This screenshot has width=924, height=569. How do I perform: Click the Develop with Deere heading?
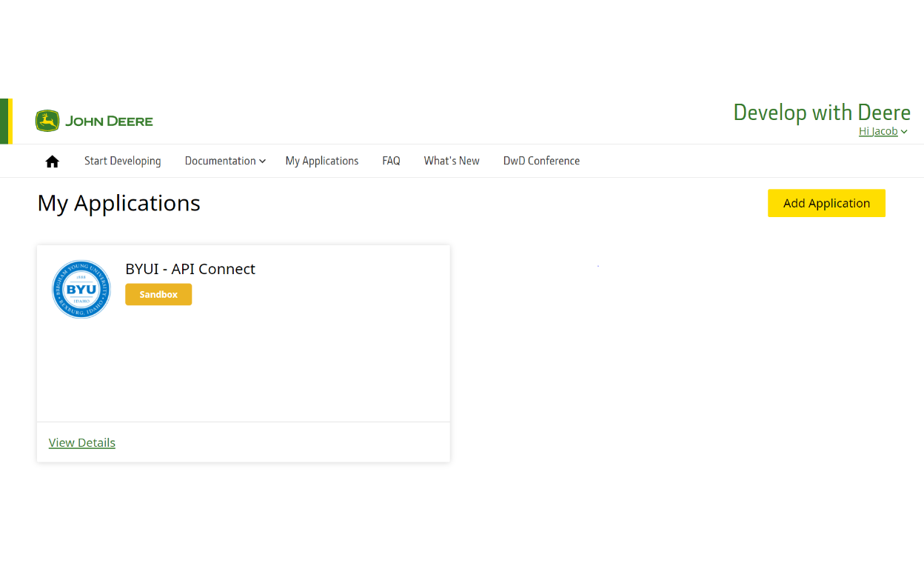822,113
